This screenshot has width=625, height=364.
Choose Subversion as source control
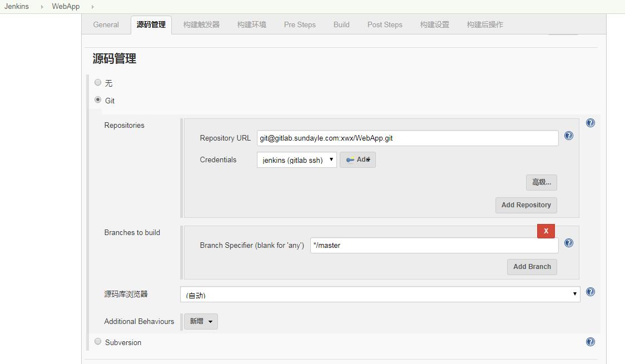point(98,342)
